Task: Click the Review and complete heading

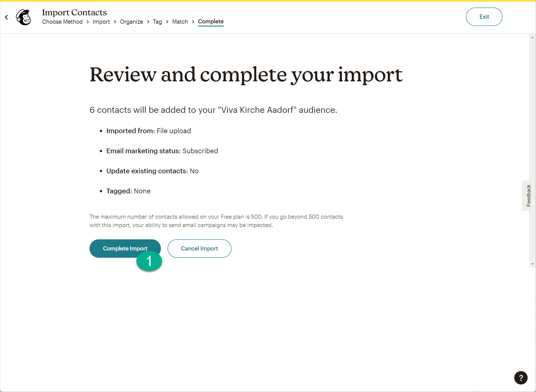Action: pyautogui.click(x=246, y=75)
